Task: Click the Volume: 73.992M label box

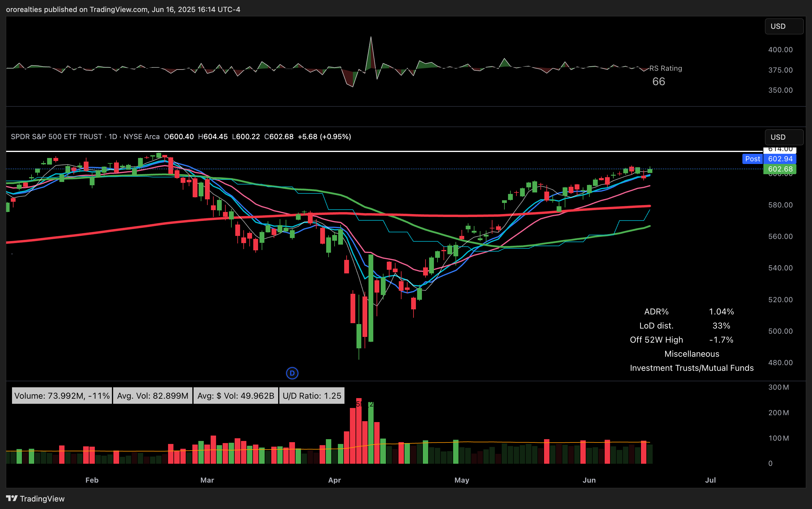Action: pos(62,396)
